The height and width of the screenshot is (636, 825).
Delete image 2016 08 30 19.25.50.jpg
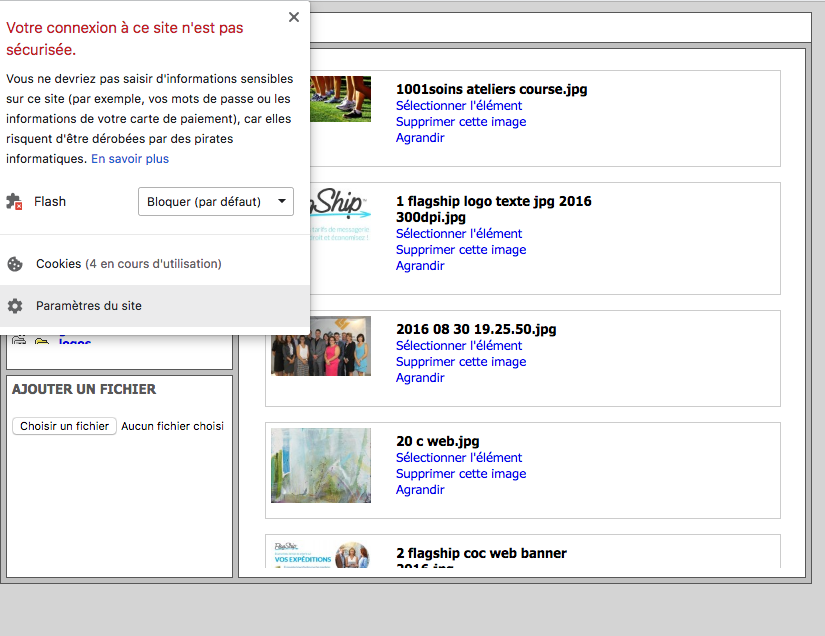point(461,362)
